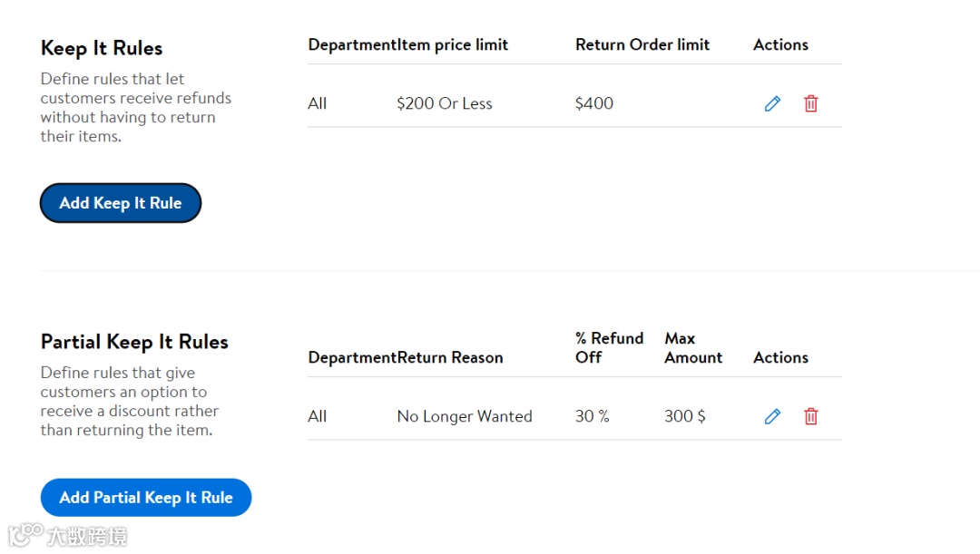
Task: Click the Max Amount column header
Action: click(x=693, y=347)
